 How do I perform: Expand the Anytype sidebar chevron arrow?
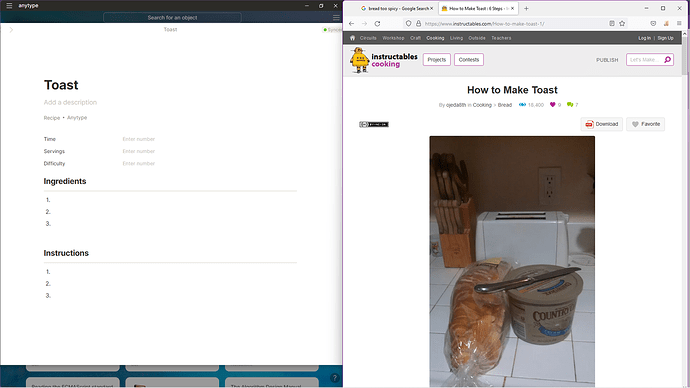point(11,30)
